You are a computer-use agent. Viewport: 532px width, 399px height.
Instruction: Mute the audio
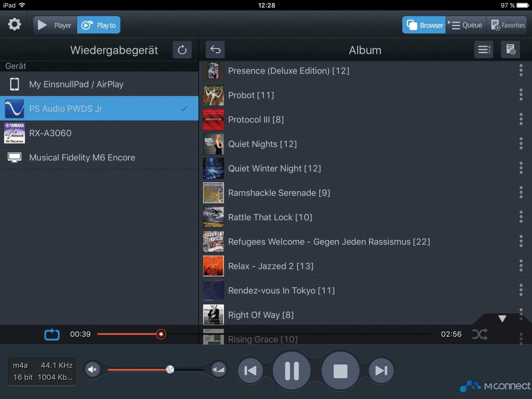coord(92,370)
